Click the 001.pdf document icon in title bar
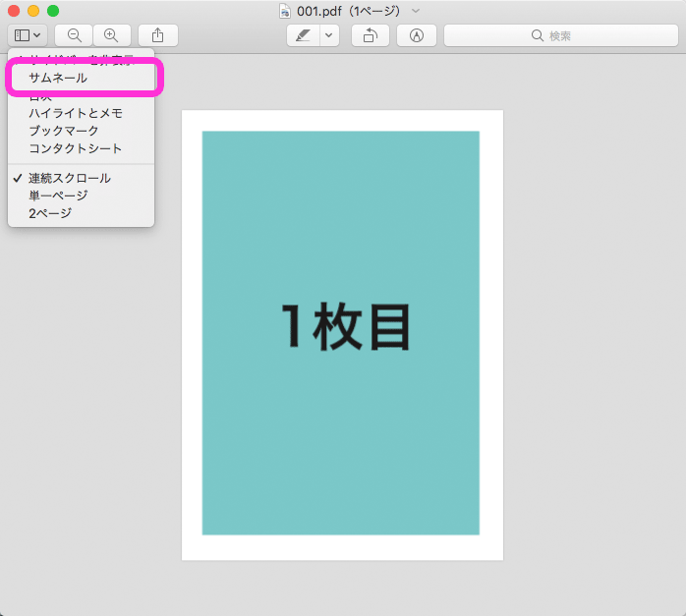 [285, 11]
